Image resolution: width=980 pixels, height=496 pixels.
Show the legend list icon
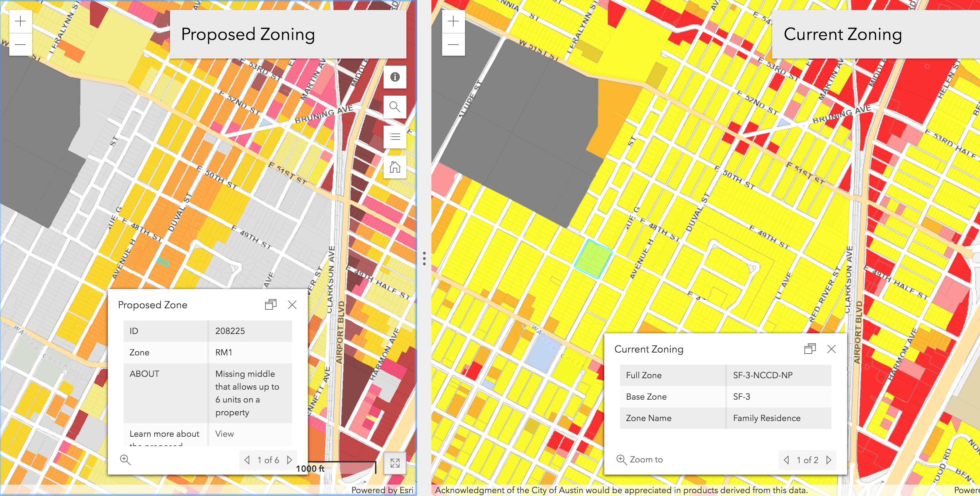(x=395, y=137)
